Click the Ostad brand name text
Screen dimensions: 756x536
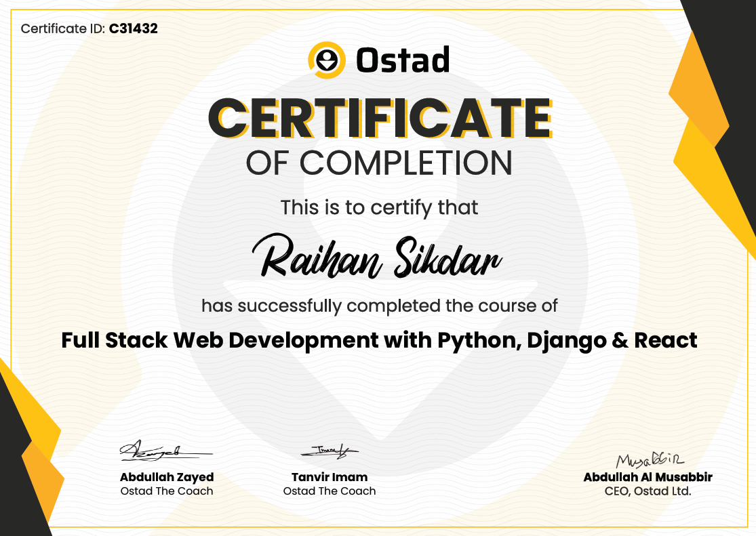403,60
